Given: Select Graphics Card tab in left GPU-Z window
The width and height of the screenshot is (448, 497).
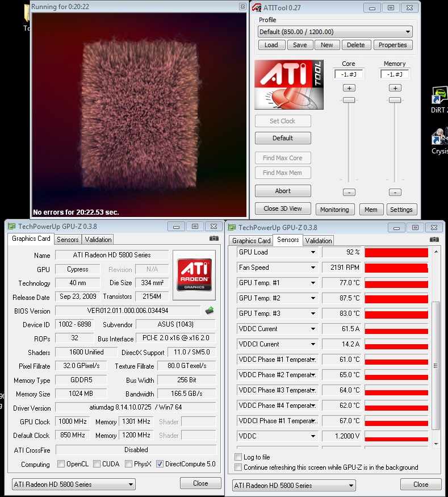Looking at the screenshot, I should [31, 239].
